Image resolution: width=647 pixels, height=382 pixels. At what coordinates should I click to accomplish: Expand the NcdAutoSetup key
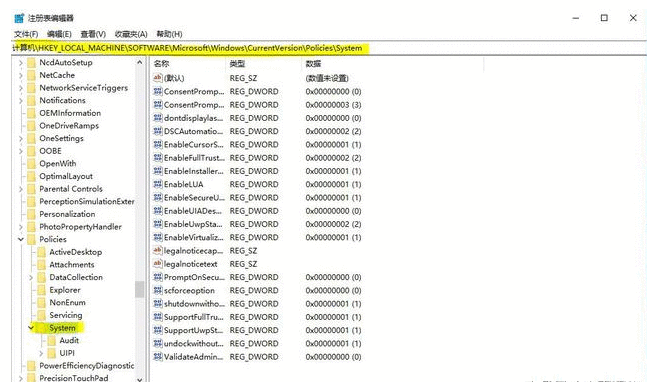tap(21, 63)
